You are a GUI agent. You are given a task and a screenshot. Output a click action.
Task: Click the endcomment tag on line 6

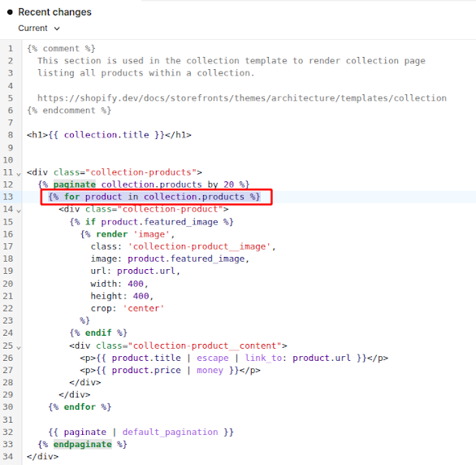point(69,111)
